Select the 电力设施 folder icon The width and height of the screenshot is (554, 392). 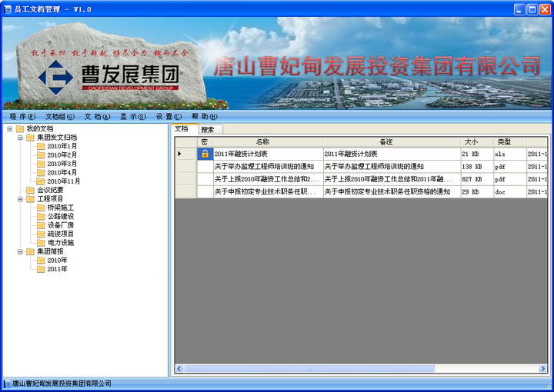pos(41,243)
